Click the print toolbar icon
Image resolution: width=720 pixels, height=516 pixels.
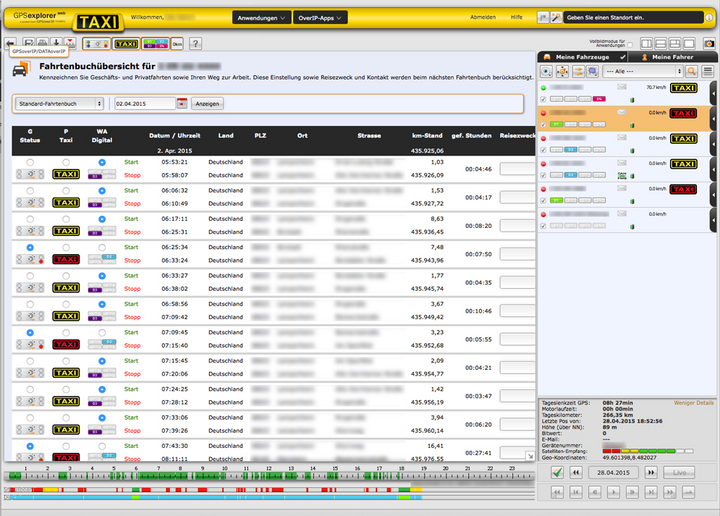[x=42, y=43]
